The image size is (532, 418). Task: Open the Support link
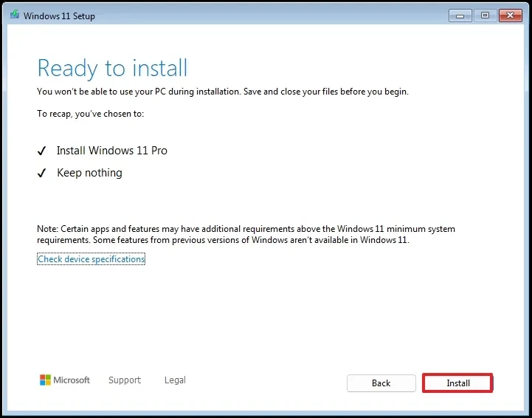[124, 380]
